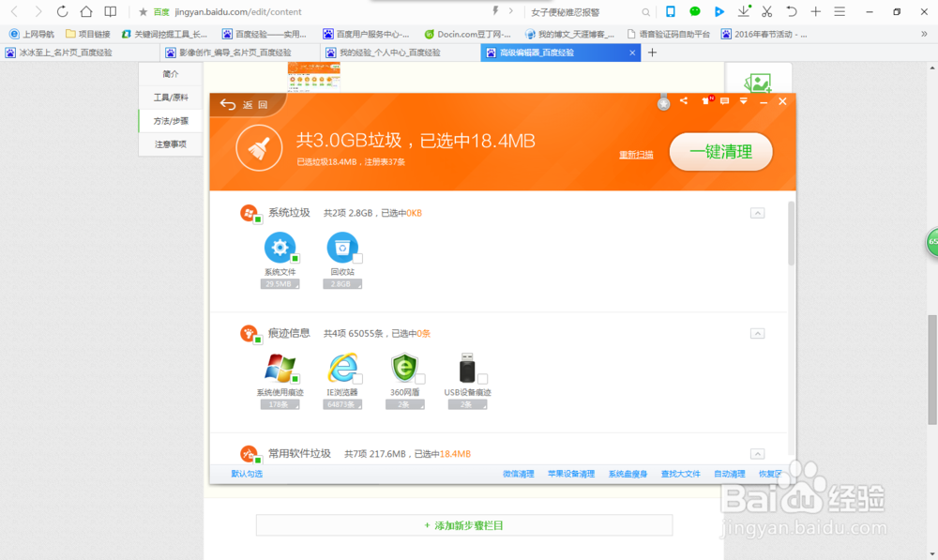Open the browser hamburger menu
Viewport: 938px width, 560px height.
(840, 11)
